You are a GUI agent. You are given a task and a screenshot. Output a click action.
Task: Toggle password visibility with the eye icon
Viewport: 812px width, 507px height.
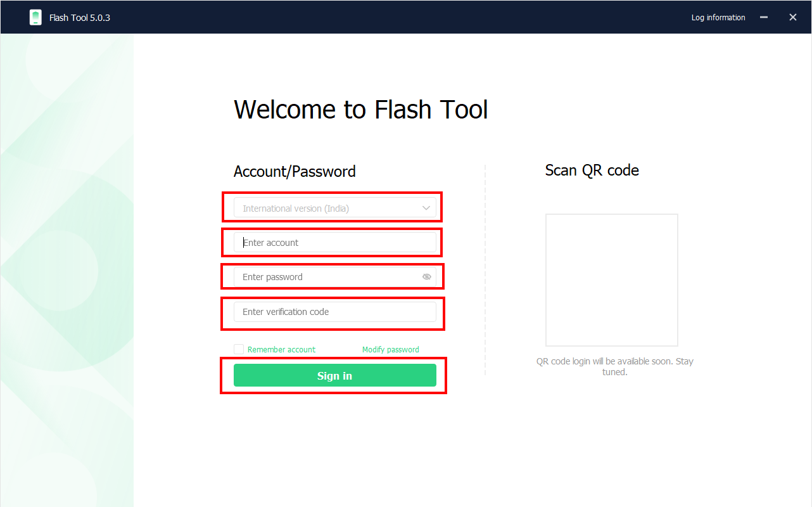point(426,276)
